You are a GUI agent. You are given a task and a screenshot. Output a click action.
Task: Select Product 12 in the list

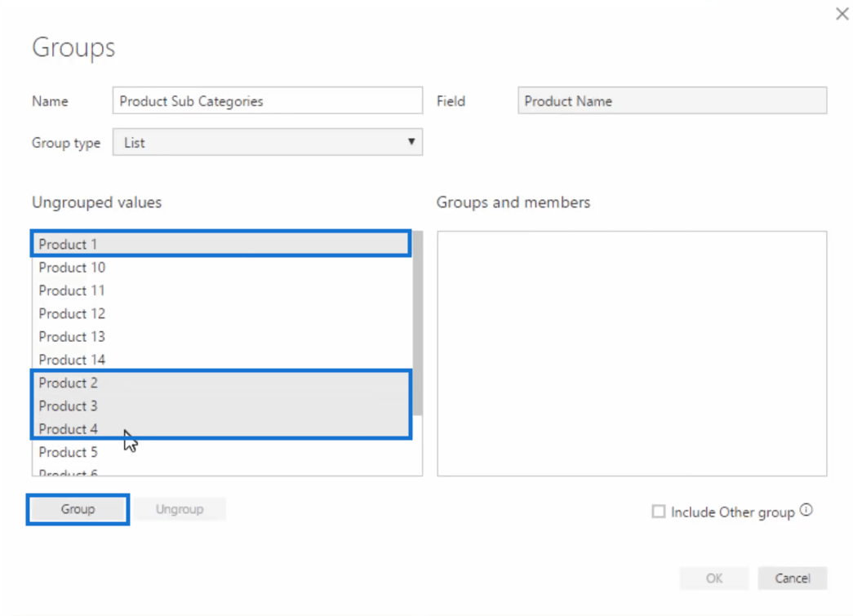click(x=221, y=313)
